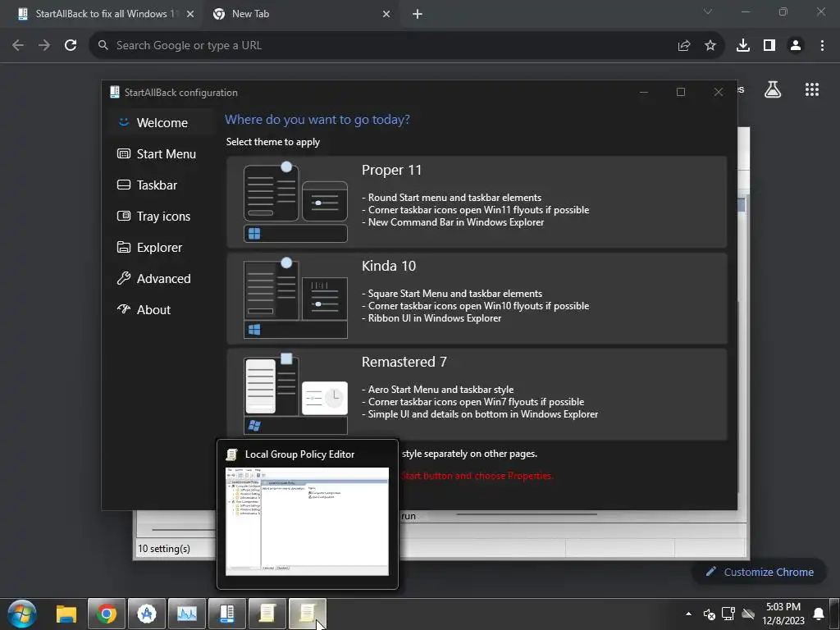
Task: Click Customize Chrome button
Action: (x=760, y=572)
